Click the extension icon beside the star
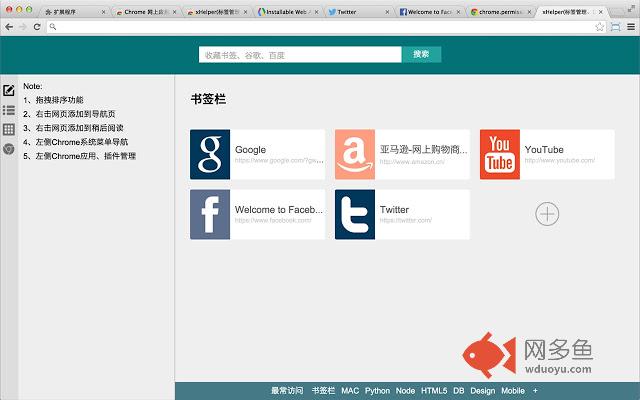This screenshot has height=400, width=640. (616, 27)
